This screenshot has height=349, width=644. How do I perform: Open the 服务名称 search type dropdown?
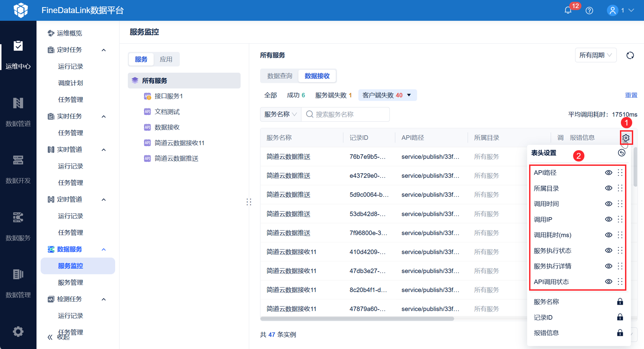pos(281,114)
